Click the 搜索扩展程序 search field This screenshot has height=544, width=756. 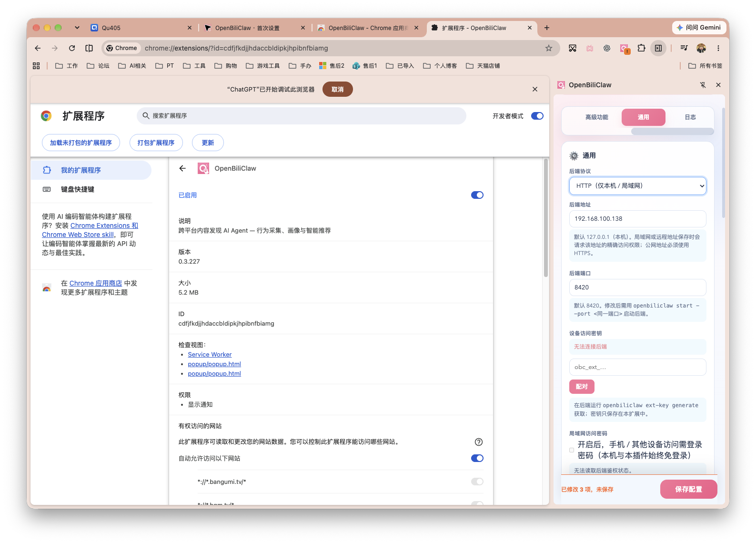[x=302, y=116]
